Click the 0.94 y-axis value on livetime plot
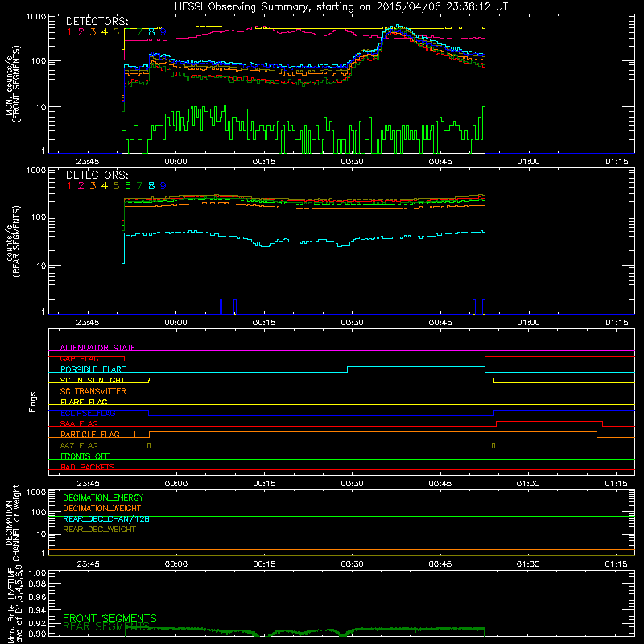 tap(37, 610)
